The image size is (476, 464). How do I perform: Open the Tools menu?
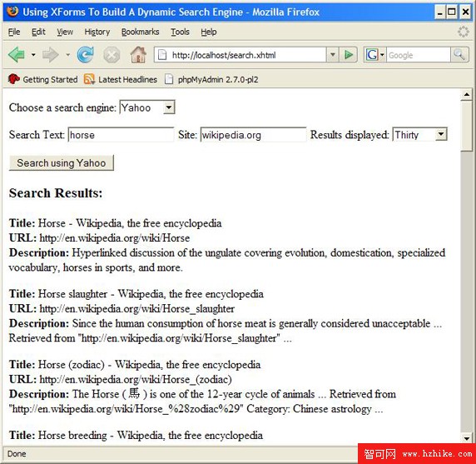180,32
